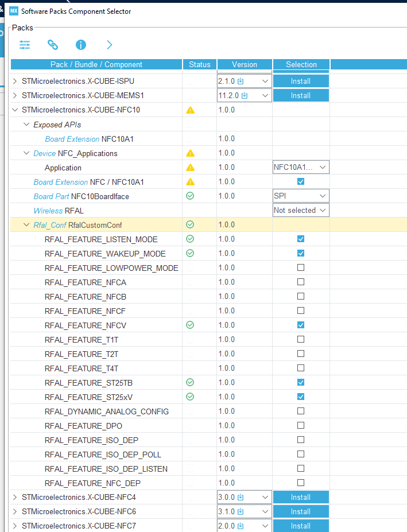The image size is (407, 532).
Task: Click download icon next to version 2.1.0
Action: (241, 81)
